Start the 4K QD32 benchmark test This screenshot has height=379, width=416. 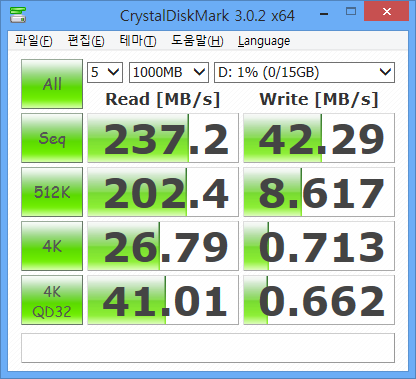pos(52,300)
